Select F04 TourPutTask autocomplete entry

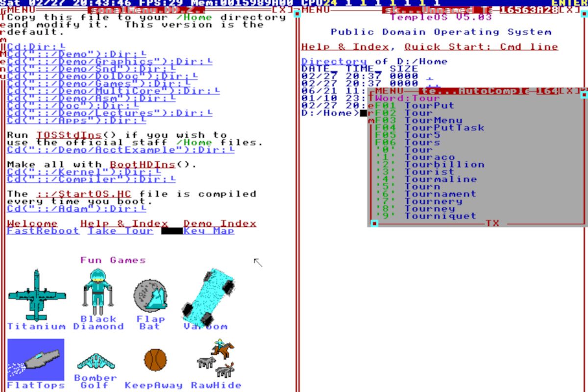[429, 128]
